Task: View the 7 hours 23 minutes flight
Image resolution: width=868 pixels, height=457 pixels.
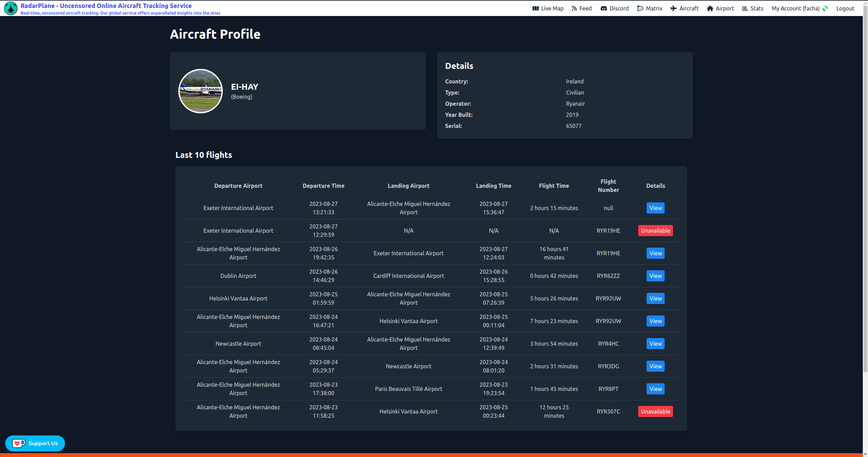Action: [655, 321]
